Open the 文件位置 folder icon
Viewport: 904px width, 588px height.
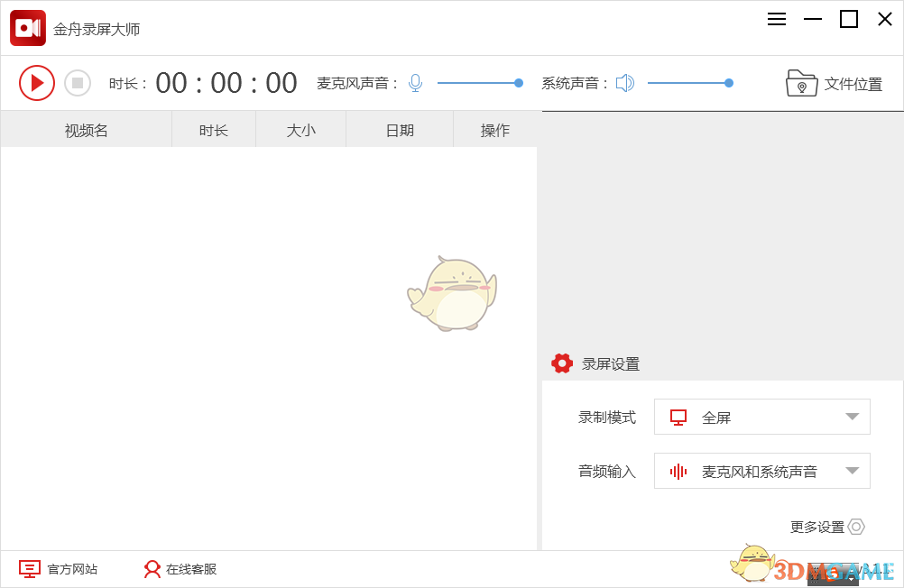[x=801, y=82]
